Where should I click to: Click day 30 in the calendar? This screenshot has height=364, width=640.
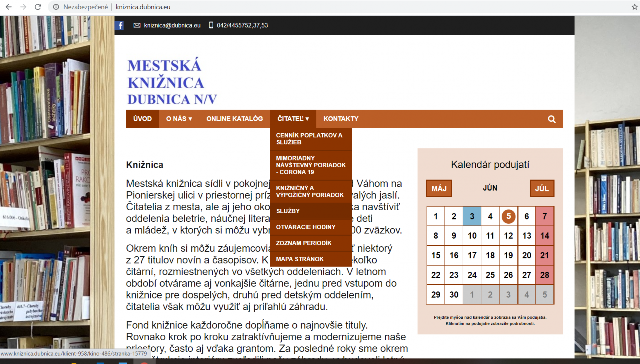click(454, 294)
